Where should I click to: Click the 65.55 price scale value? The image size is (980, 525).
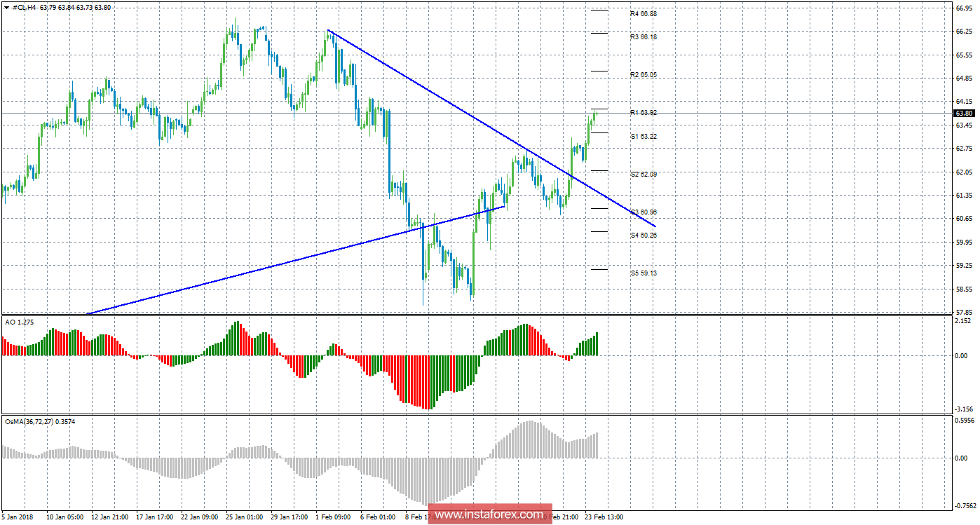click(x=964, y=55)
